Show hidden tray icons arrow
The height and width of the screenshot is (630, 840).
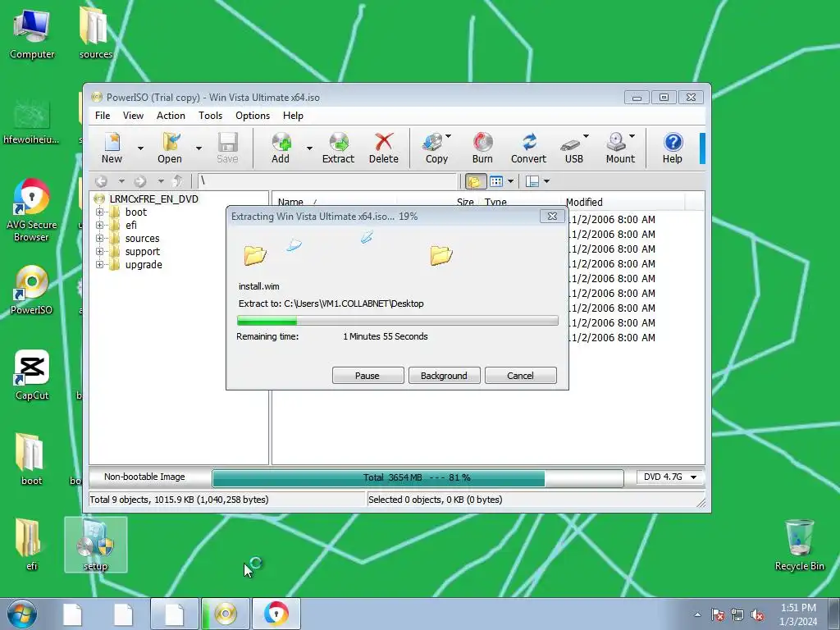[697, 615]
